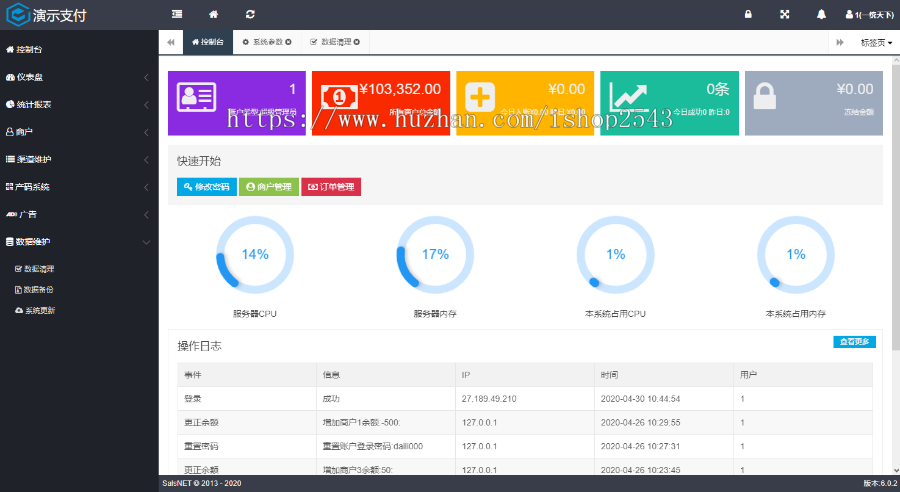Expand the 广告 sidebar menu
Image resolution: width=900 pixels, height=492 pixels.
pyautogui.click(x=79, y=215)
